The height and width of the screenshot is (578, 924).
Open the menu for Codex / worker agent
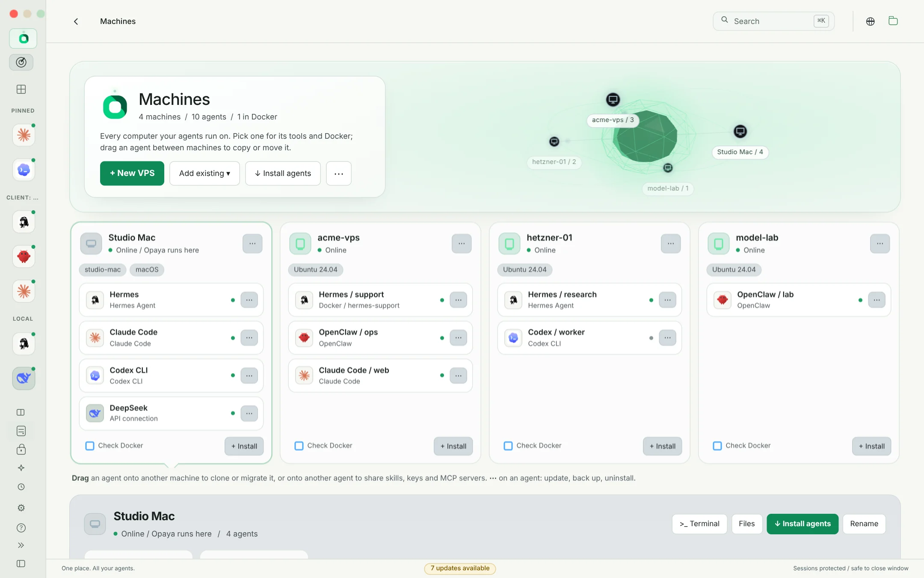click(667, 338)
